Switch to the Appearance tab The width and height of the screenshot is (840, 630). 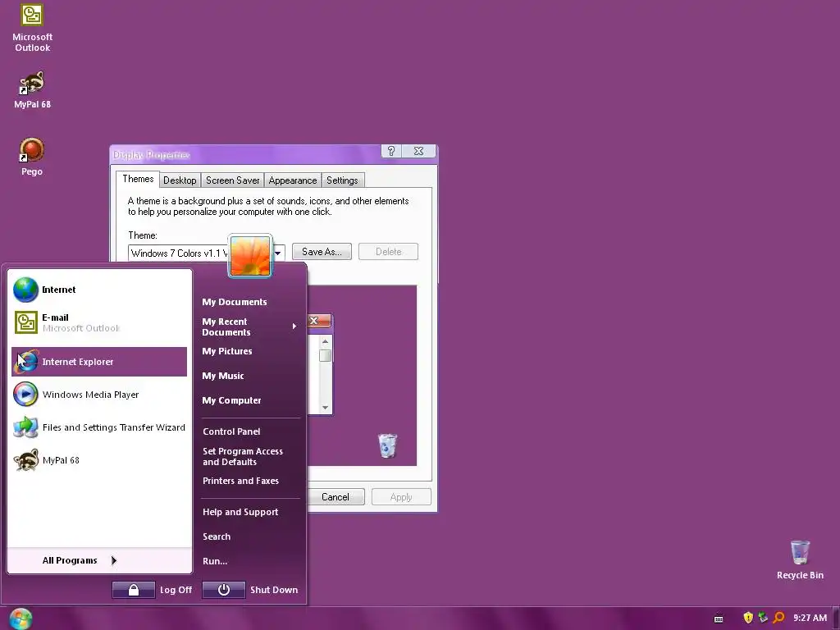tap(293, 180)
